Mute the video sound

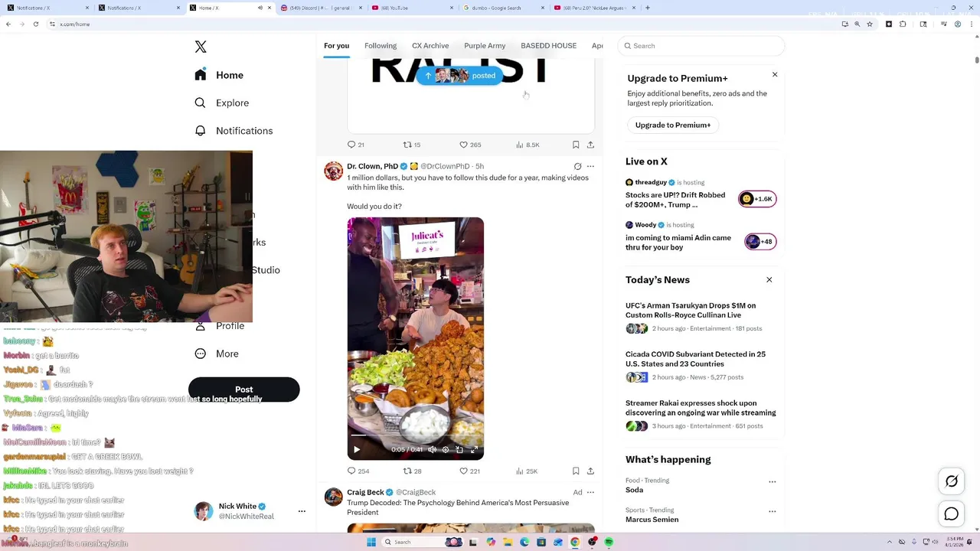pyautogui.click(x=432, y=450)
